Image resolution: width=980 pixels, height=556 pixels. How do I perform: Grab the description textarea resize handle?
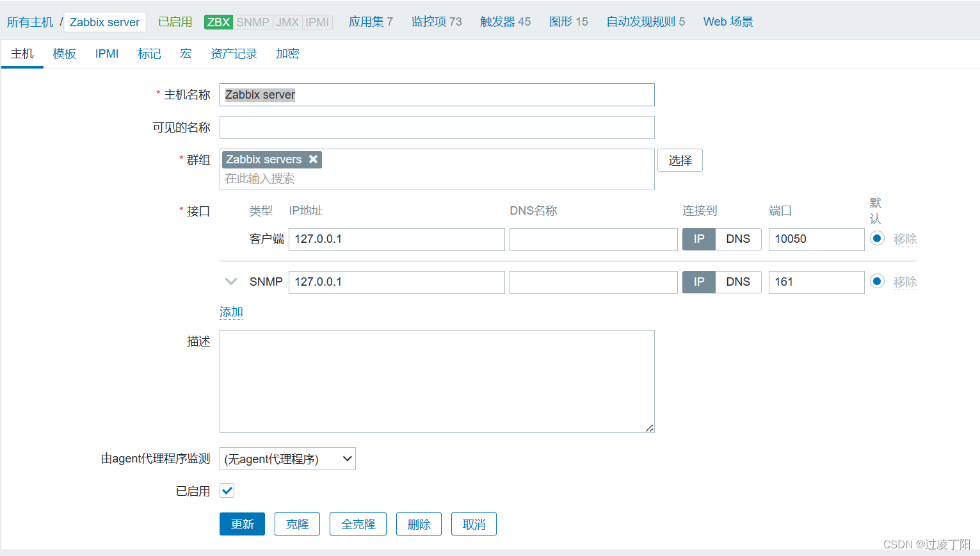pos(650,428)
